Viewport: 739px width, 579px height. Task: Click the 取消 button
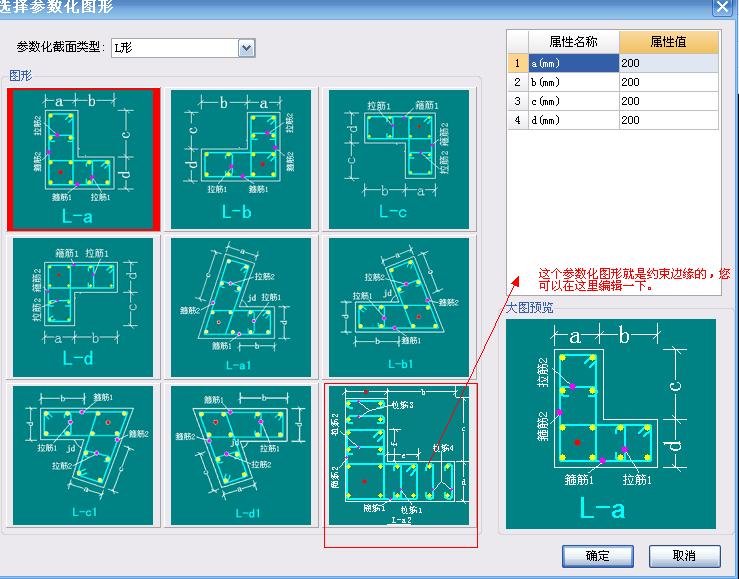[x=684, y=556]
